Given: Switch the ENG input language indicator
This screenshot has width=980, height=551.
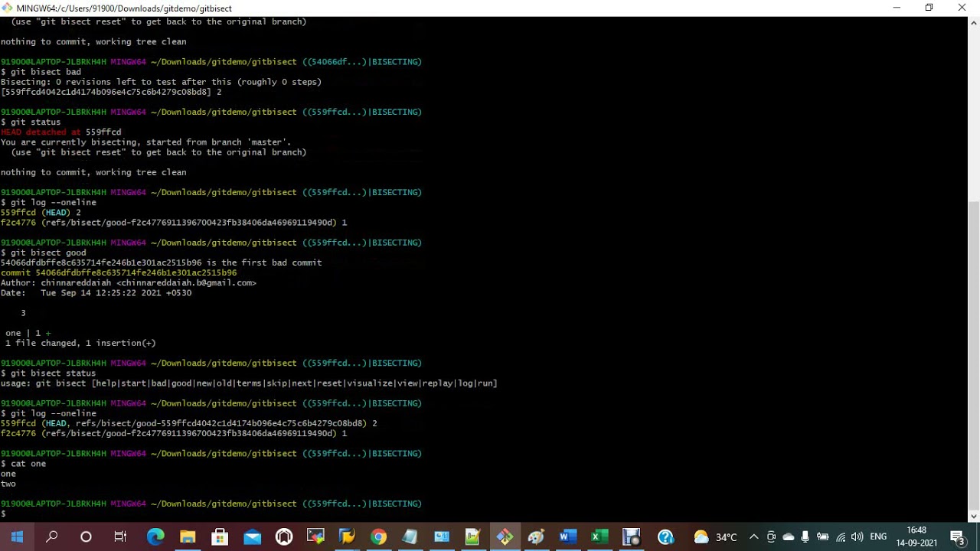Looking at the screenshot, I should pos(878,536).
